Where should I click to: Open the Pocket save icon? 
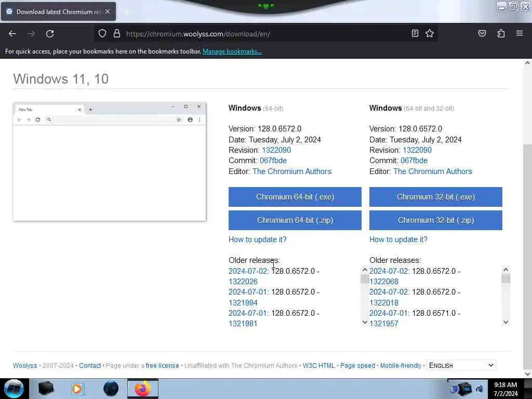pos(482,33)
